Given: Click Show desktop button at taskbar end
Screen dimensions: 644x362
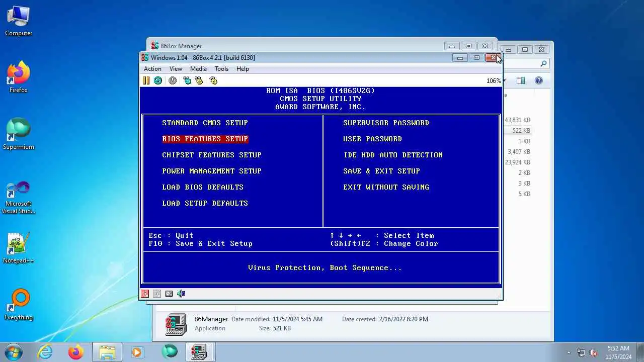Looking at the screenshot, I should (x=640, y=352).
